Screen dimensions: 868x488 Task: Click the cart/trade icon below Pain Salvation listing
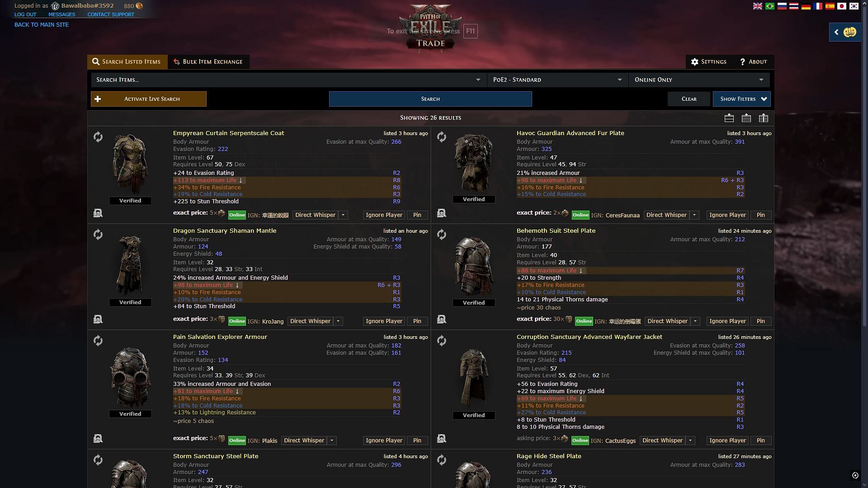[98, 437]
